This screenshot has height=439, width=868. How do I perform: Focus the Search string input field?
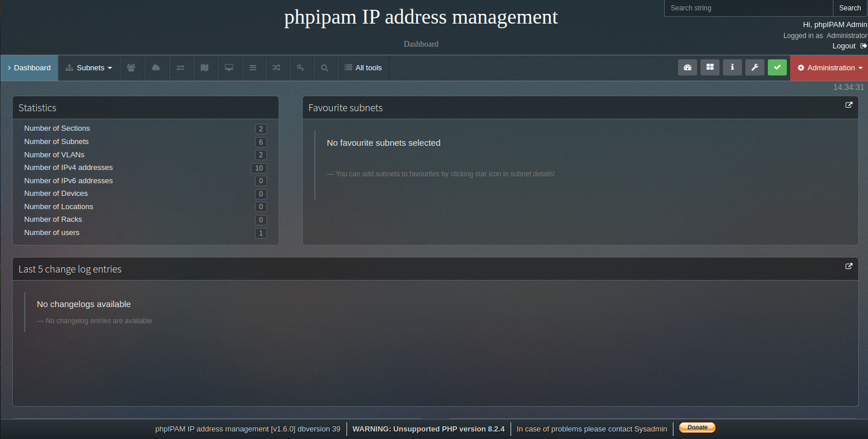(x=749, y=8)
